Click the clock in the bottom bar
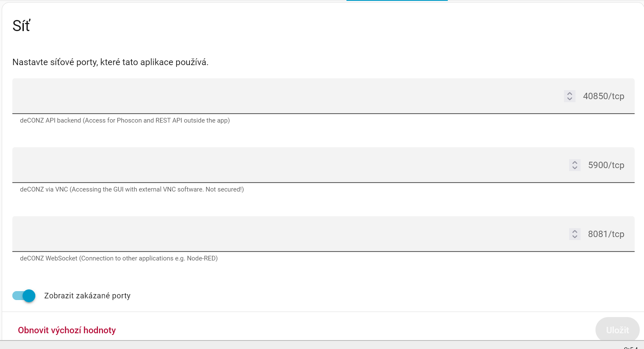Screen dimensions: 644x349 point(631,348)
